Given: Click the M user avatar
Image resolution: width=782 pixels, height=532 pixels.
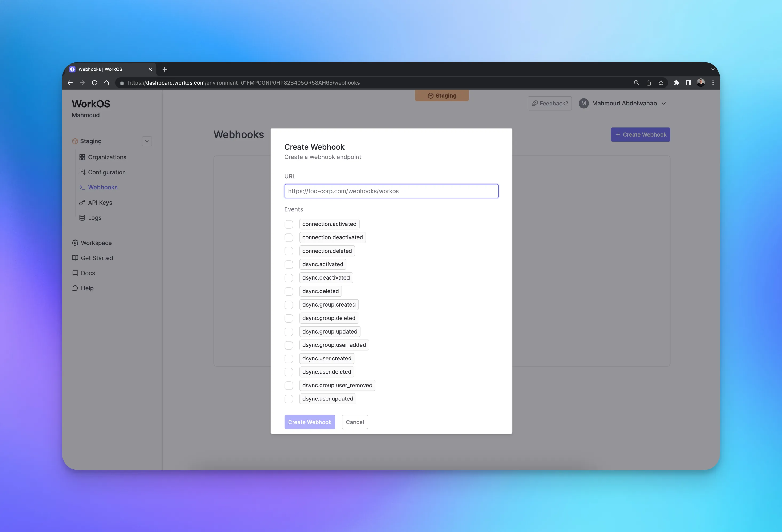Looking at the screenshot, I should pos(583,104).
